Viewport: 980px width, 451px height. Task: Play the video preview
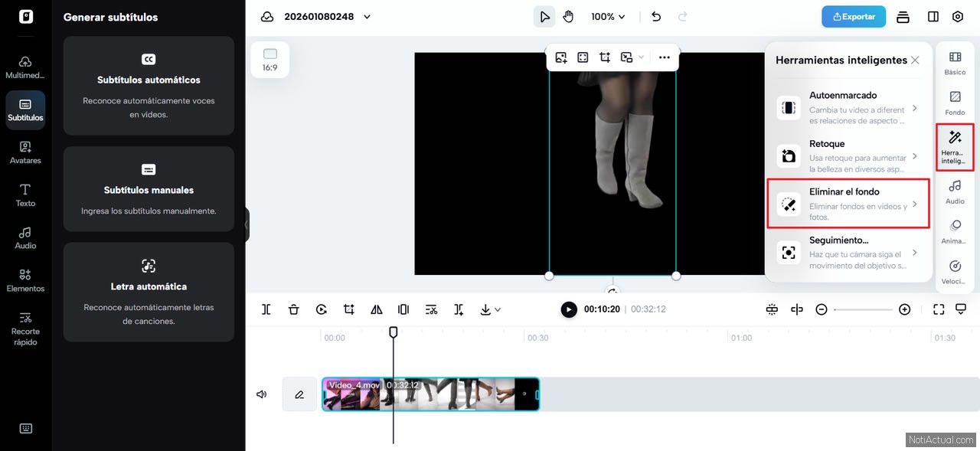[569, 309]
